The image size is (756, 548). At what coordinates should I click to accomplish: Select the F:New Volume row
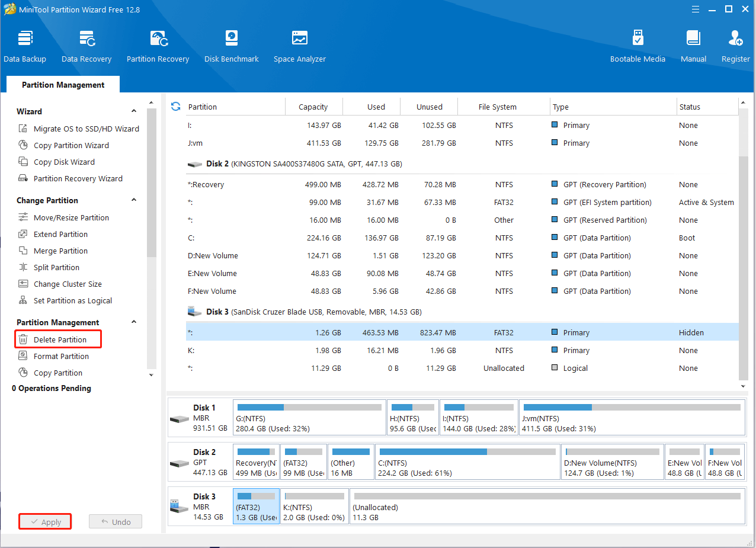(x=463, y=291)
